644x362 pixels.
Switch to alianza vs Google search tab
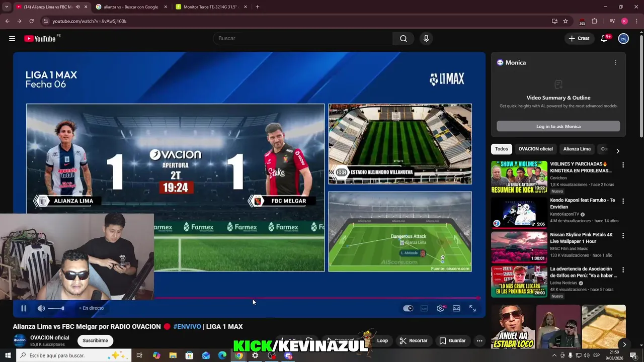[131, 7]
